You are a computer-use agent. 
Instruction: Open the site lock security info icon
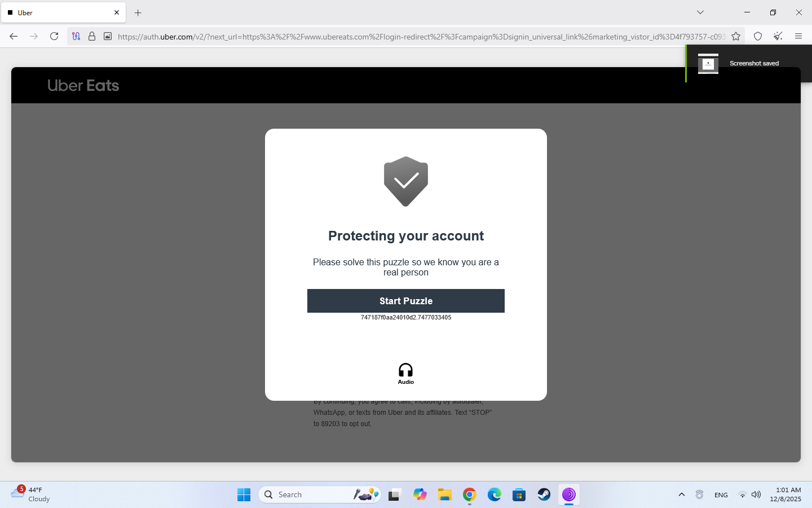92,36
